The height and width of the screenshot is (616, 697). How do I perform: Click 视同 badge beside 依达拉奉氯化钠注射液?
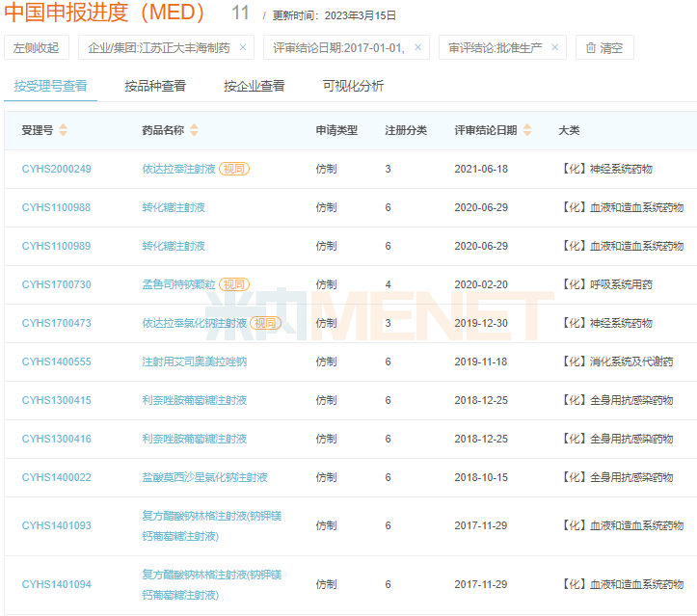click(265, 323)
